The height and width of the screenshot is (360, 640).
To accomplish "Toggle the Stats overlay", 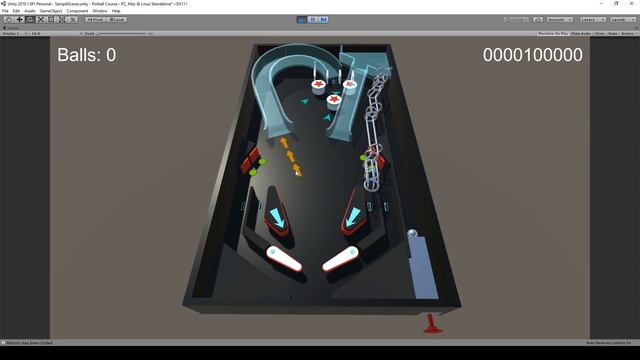I will click(x=613, y=33).
